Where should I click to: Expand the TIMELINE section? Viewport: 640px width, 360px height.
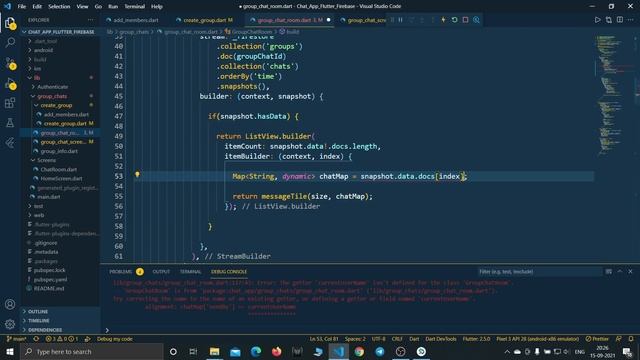(38, 320)
